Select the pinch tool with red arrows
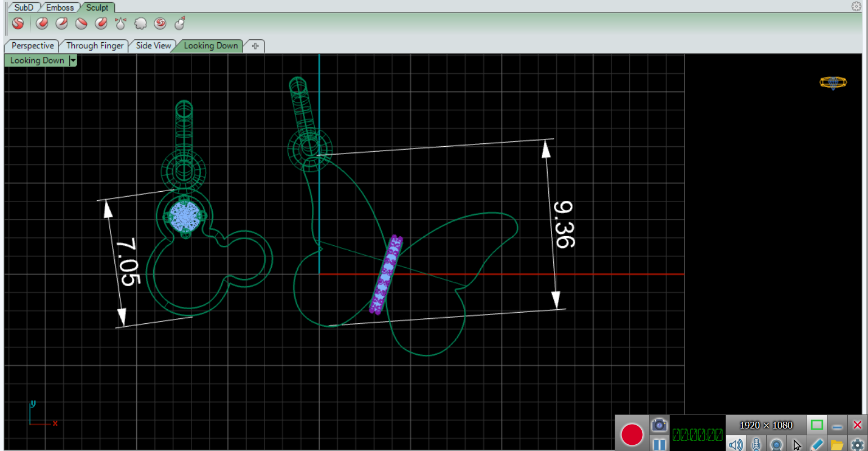Viewport: 868px width, 451px height. tap(120, 23)
